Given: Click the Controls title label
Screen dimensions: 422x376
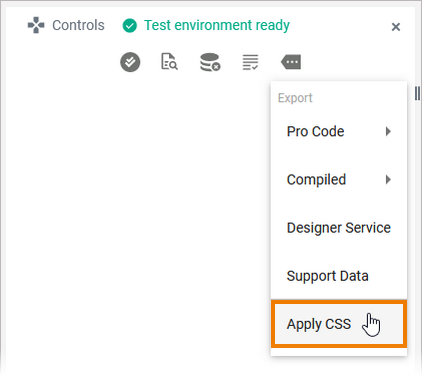Looking at the screenshot, I should pos(78,25).
